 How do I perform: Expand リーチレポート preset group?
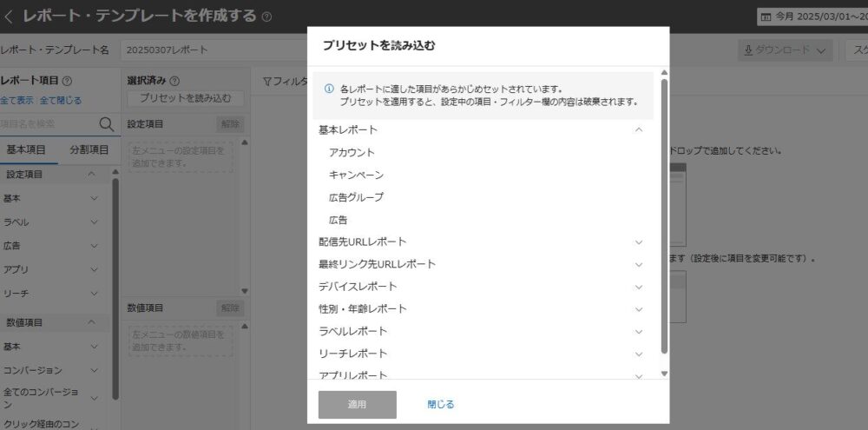tap(639, 354)
